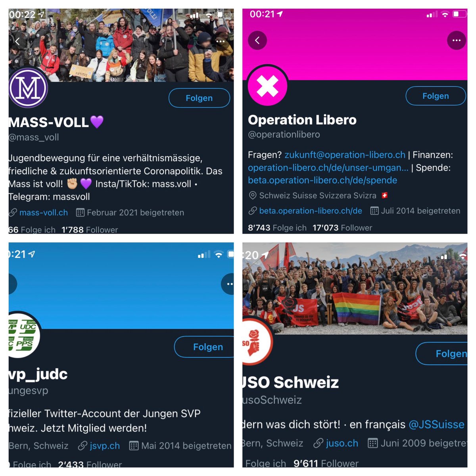Open Operation Libero pink X avatar
The height and width of the screenshot is (476, 476).
point(268,86)
